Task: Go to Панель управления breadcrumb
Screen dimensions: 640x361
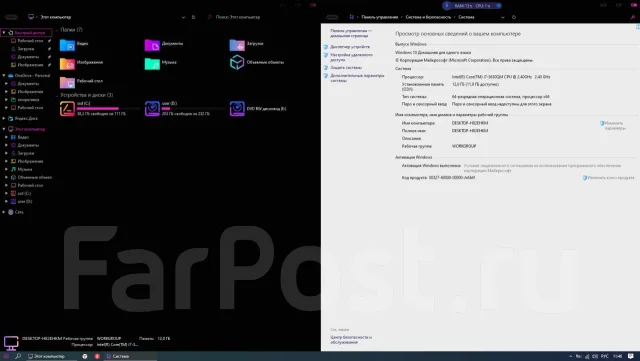Action: 380,17
